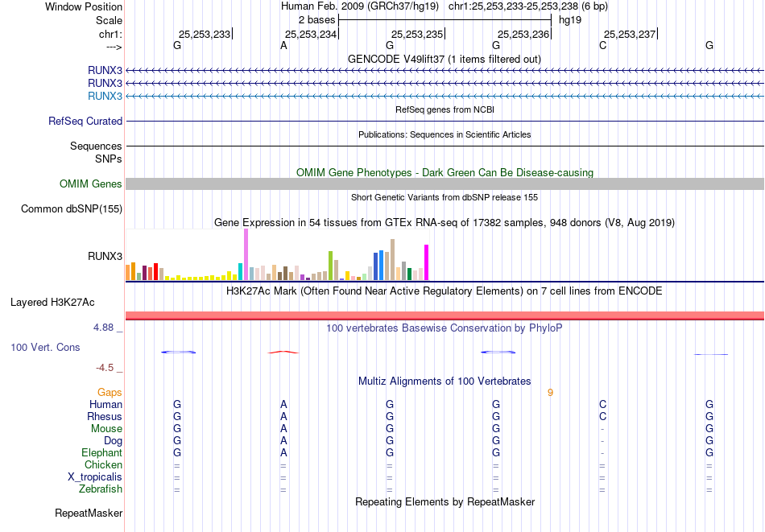Select the Dog species label
This screenshot has width=765, height=532.
point(114,441)
